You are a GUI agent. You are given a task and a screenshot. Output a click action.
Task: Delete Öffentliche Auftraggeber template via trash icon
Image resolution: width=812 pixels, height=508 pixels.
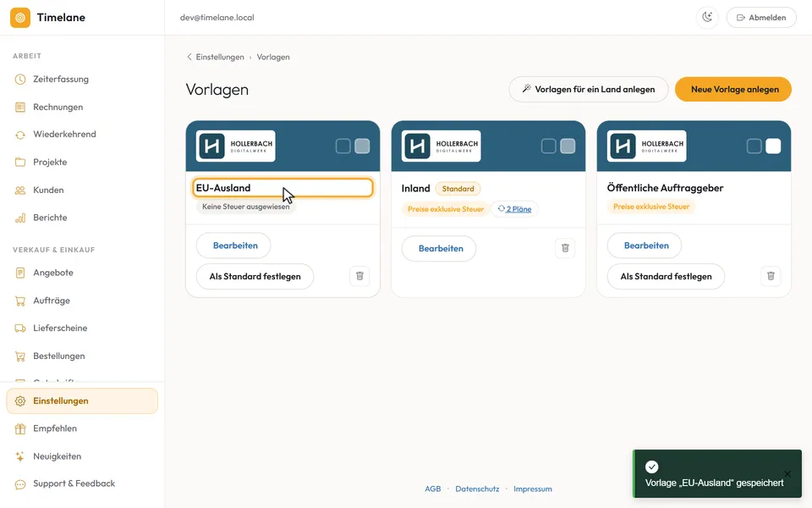tap(771, 276)
